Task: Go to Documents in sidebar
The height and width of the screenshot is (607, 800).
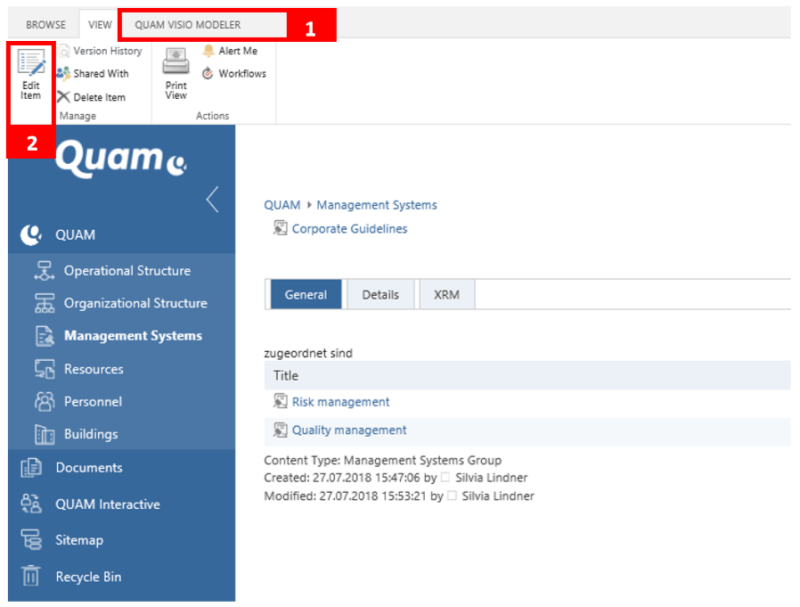Action: click(89, 468)
